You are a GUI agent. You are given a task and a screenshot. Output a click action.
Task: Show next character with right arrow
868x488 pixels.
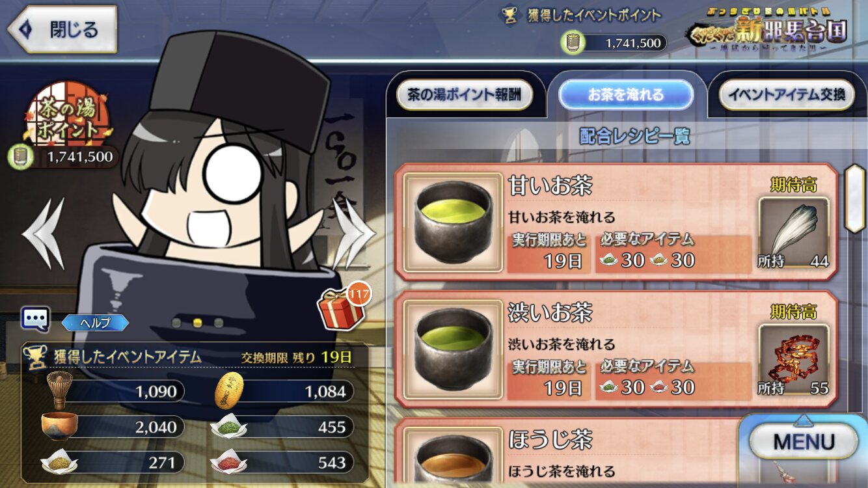(355, 233)
